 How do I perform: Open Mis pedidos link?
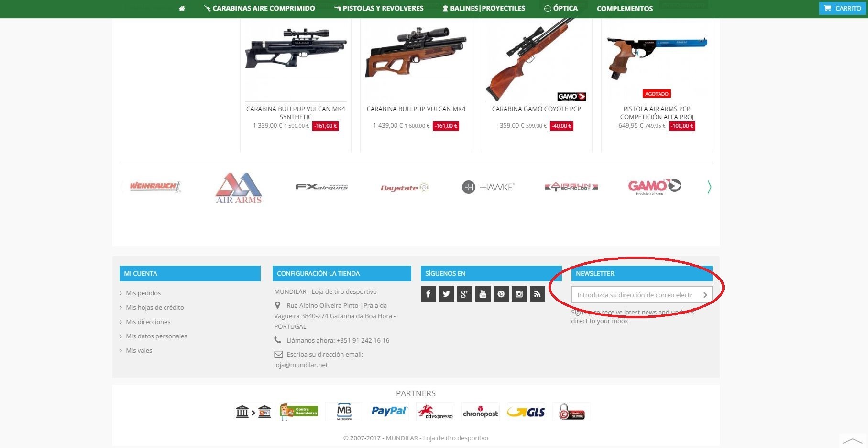[143, 293]
